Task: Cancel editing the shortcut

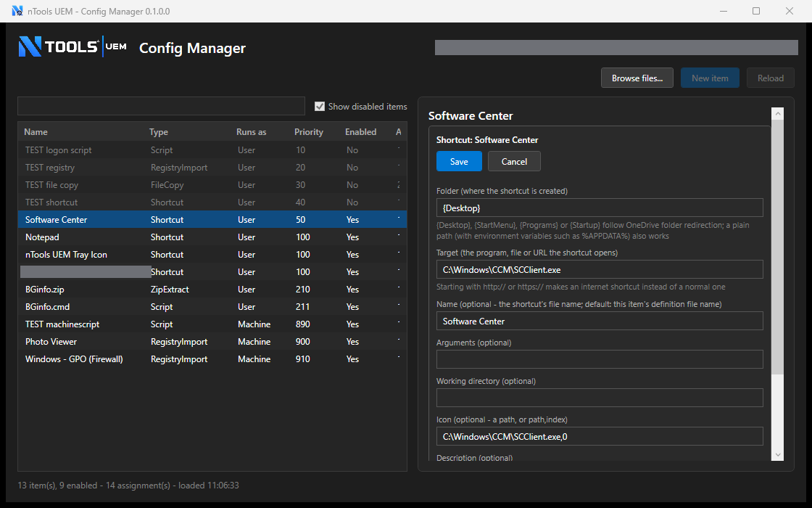Action: pos(514,161)
